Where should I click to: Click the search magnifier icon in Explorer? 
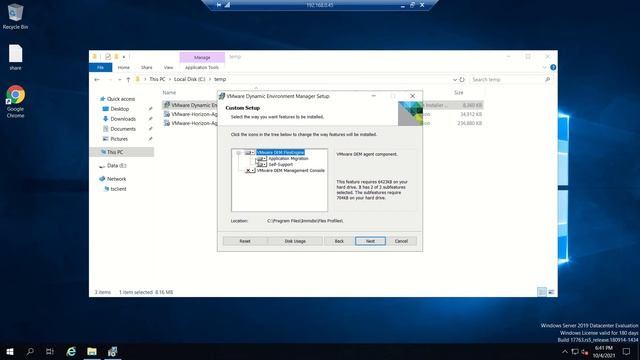(x=547, y=80)
